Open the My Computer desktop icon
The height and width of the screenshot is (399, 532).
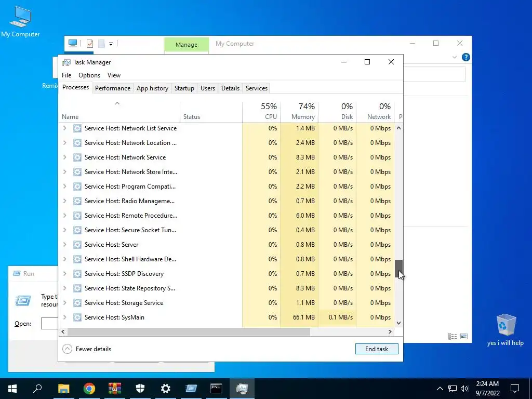click(20, 22)
